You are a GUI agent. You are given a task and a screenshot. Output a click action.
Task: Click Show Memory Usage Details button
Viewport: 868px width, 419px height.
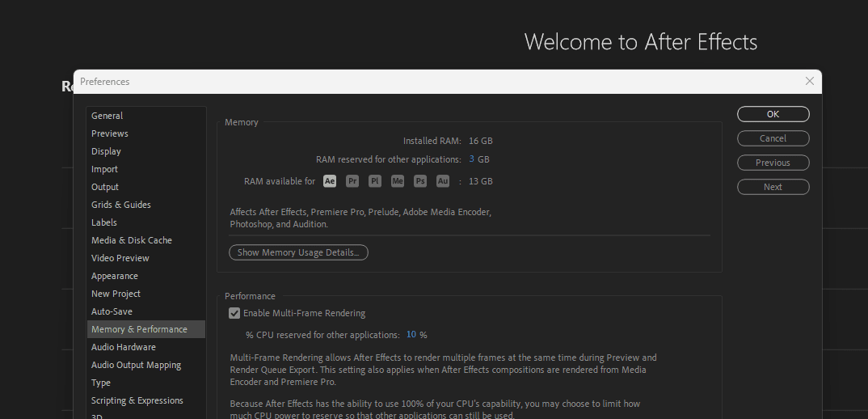tap(298, 252)
